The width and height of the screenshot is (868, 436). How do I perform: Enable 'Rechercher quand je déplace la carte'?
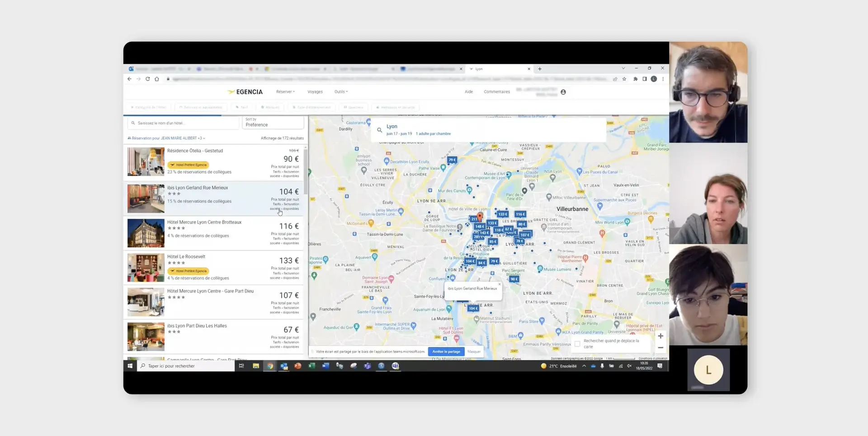[x=577, y=344]
